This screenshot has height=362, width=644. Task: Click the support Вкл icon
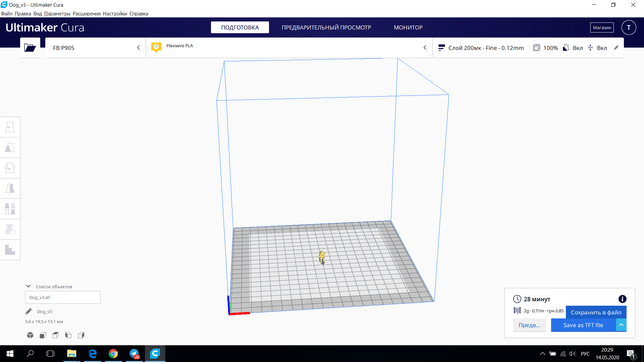(x=566, y=48)
